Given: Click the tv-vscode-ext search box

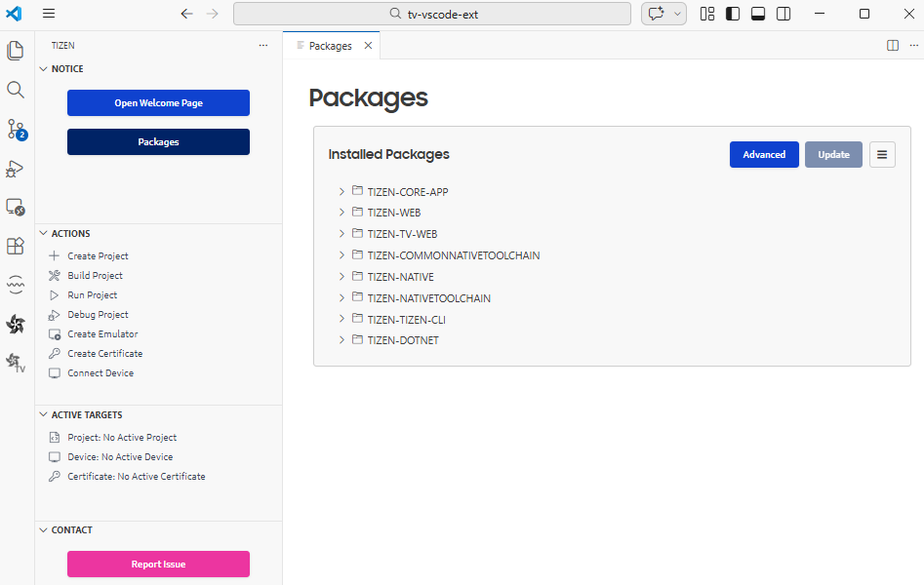Looking at the screenshot, I should (432, 14).
